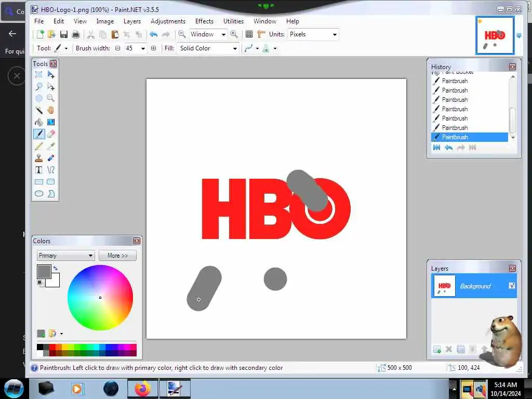532x399 pixels.
Task: Select the Magic Wand tool
Action: tap(39, 110)
